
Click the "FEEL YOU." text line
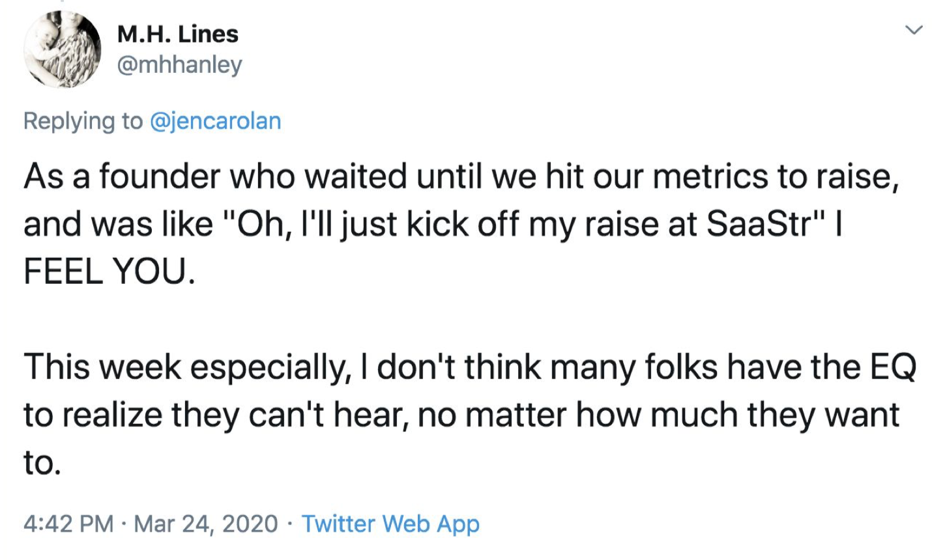pyautogui.click(x=109, y=271)
